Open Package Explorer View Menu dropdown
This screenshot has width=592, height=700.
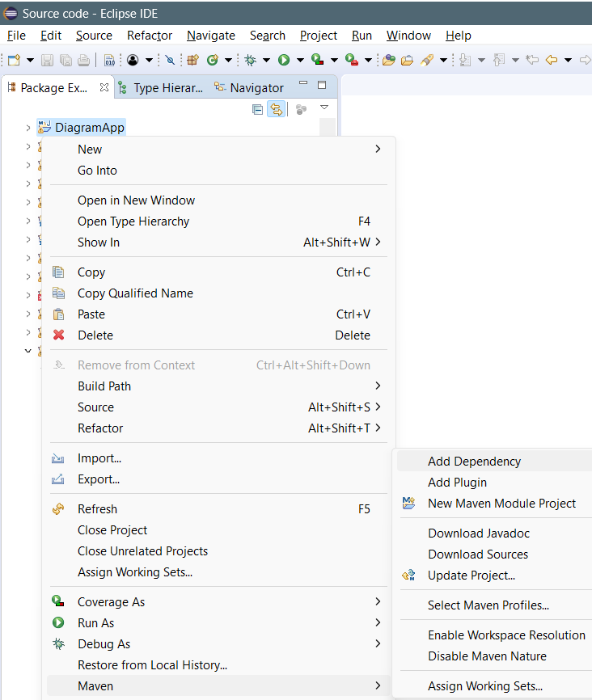tap(324, 108)
